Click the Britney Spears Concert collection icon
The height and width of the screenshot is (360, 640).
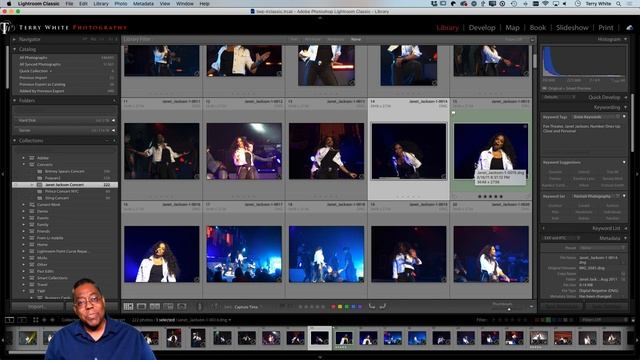coord(40,171)
